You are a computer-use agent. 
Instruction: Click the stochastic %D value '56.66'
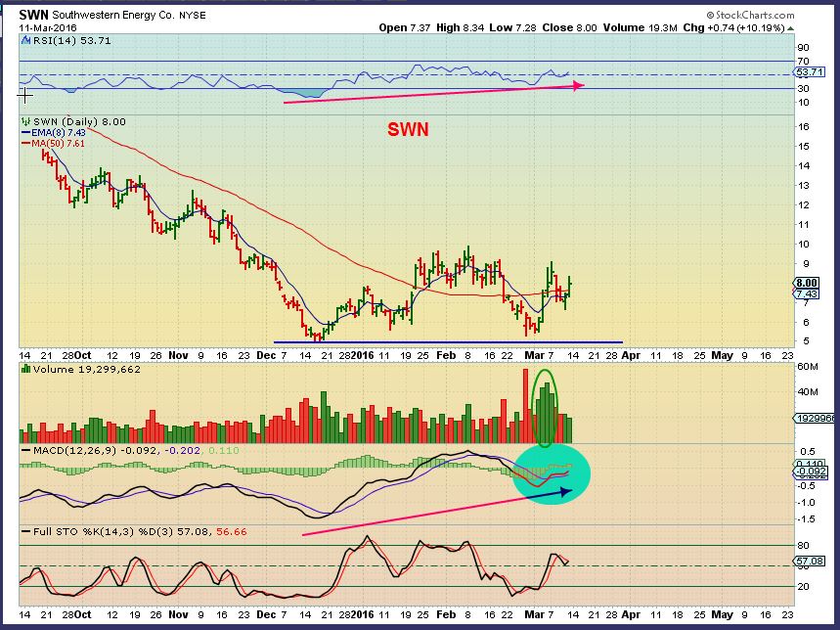point(231,532)
